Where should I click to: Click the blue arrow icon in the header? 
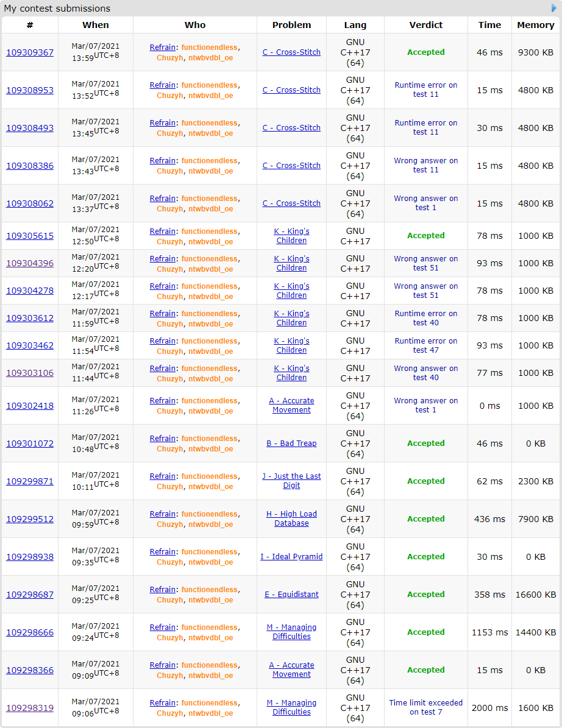click(x=554, y=8)
